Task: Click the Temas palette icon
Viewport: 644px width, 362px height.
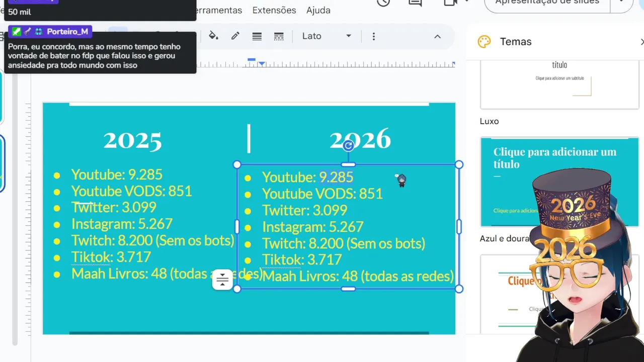Action: pos(484,42)
